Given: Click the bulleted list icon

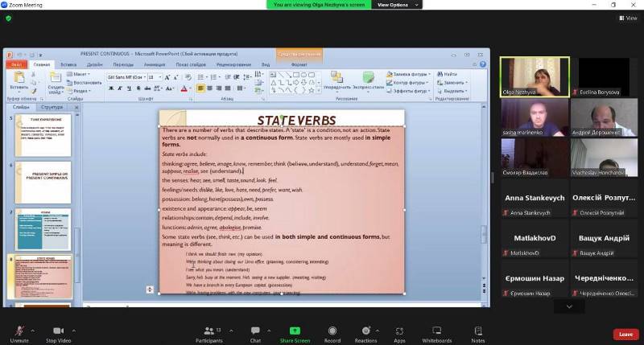Looking at the screenshot, I should click(201, 77).
